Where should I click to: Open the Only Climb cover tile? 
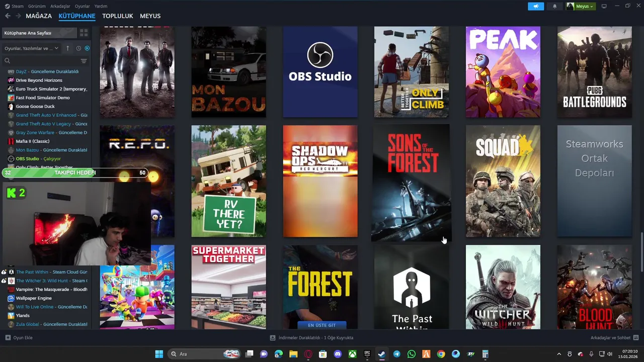[x=412, y=72]
